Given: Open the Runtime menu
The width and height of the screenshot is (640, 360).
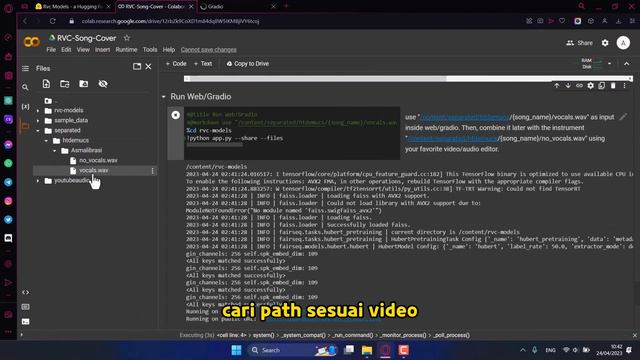Looking at the screenshot, I should (126, 50).
